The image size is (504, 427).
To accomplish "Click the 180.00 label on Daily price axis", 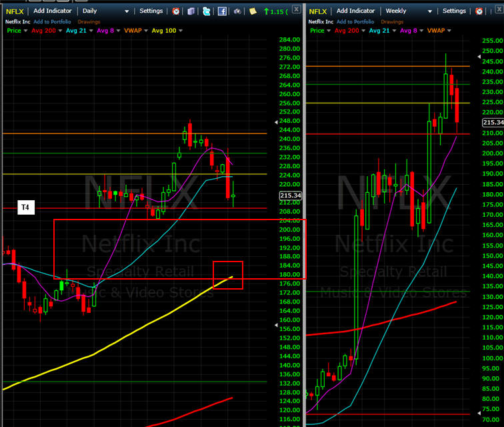I will pyautogui.click(x=289, y=274).
